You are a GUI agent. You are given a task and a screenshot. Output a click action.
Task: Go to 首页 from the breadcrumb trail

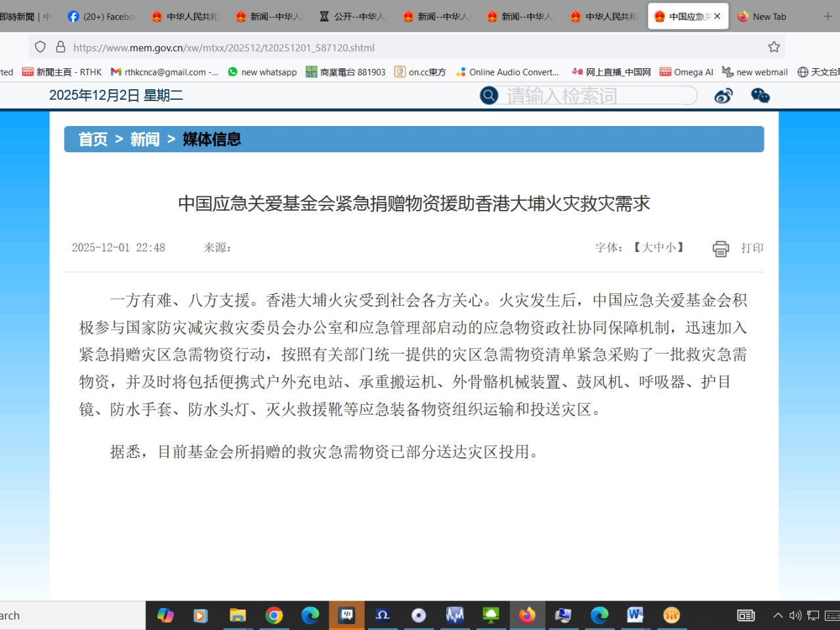tap(92, 139)
